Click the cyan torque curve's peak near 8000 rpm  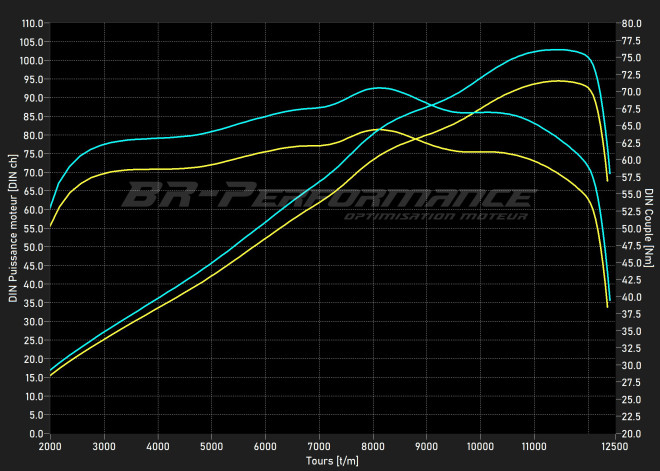click(x=376, y=88)
